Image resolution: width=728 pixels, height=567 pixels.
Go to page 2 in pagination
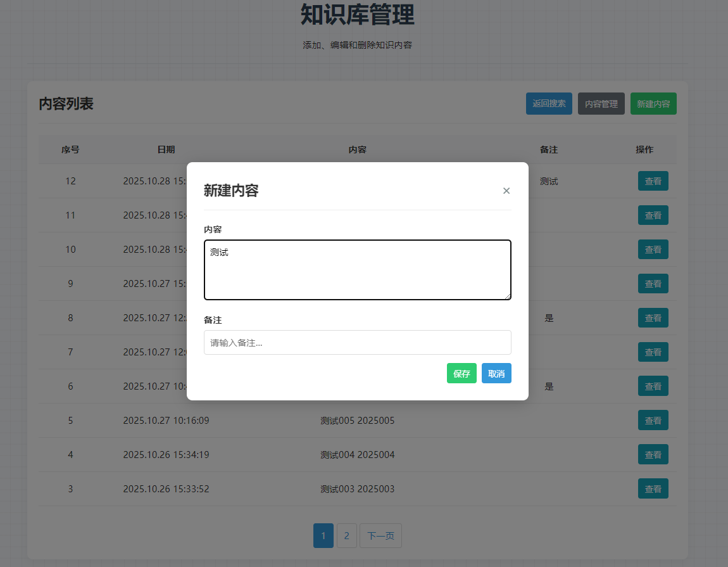(346, 536)
